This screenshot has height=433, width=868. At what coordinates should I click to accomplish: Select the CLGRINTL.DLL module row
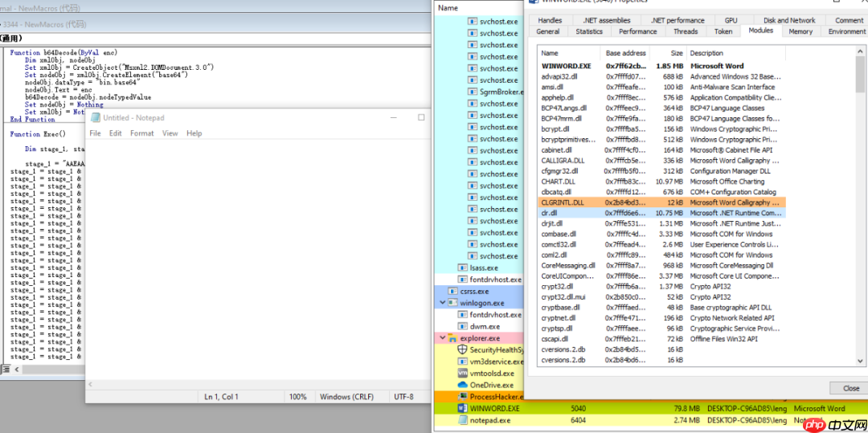[661, 202]
